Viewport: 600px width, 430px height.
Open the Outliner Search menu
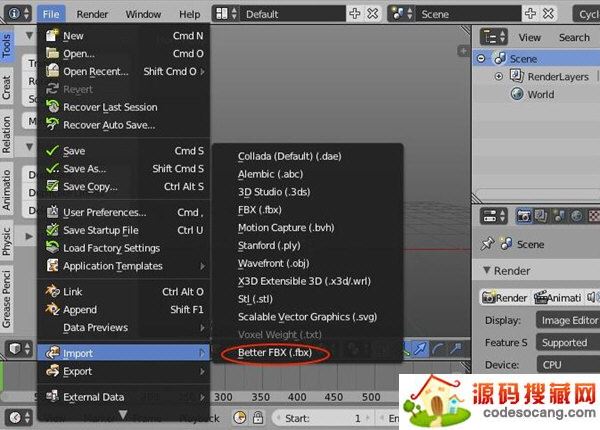pyautogui.click(x=574, y=37)
